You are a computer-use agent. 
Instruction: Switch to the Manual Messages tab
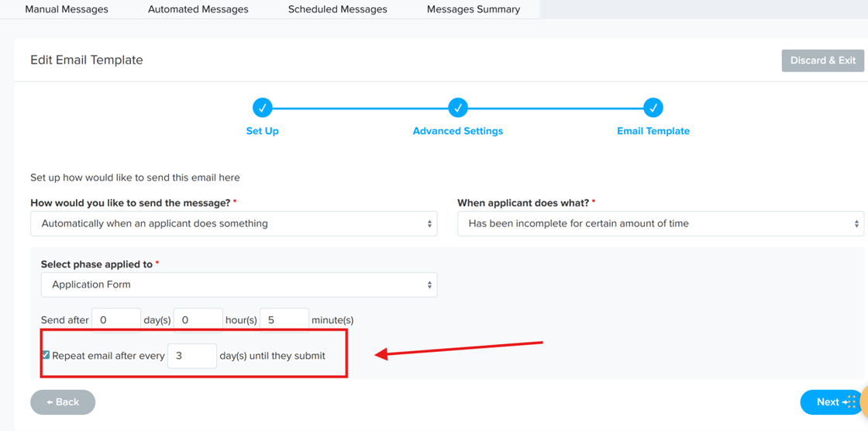click(67, 9)
